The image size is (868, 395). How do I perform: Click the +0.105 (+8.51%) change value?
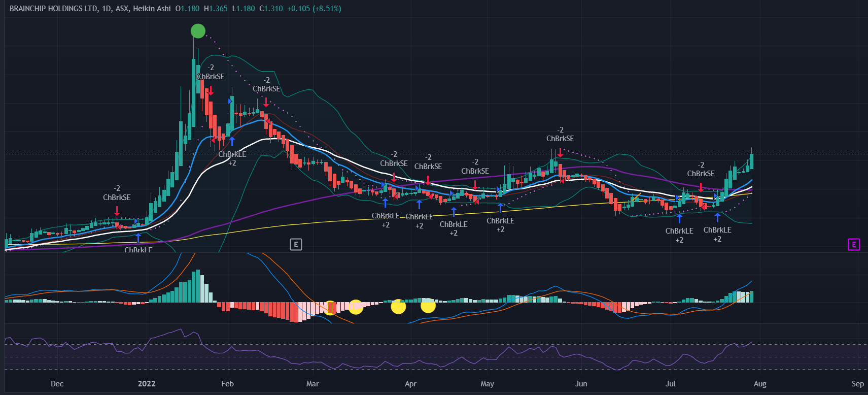tap(314, 9)
